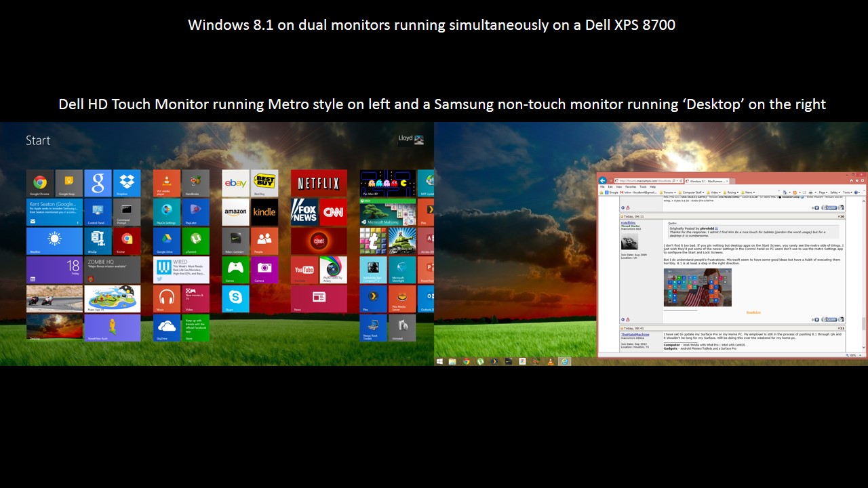Open the Dropbox tile
Image resolution: width=868 pixels, height=488 pixels.
click(127, 183)
